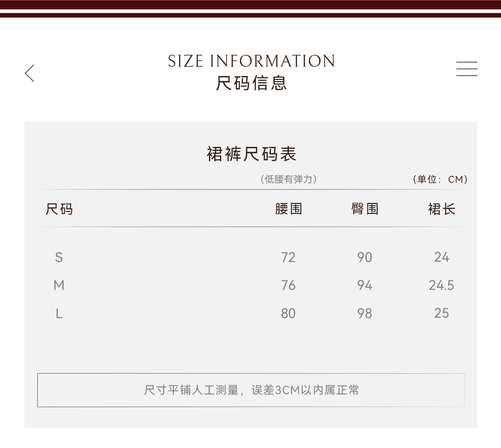Click waist value 80 for size L
Image resolution: width=501 pixels, height=448 pixels.
point(288,313)
